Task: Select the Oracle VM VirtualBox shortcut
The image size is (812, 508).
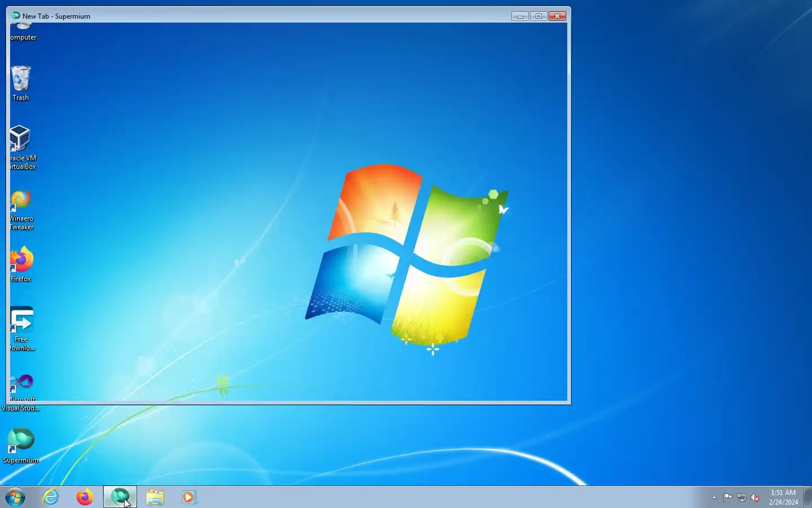Action: click(x=21, y=147)
